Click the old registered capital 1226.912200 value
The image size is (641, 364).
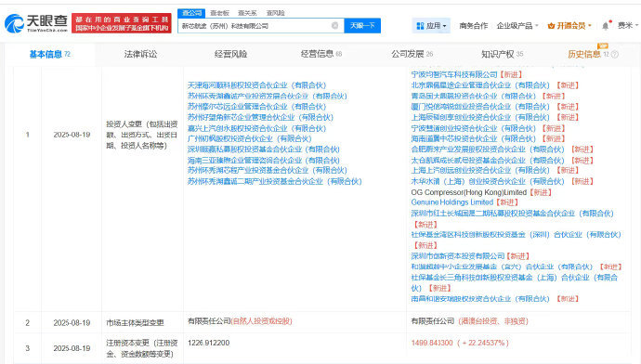pyautogui.click(x=208, y=343)
